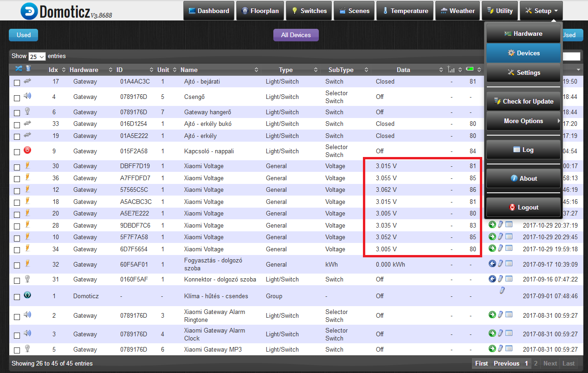Click red power icon of Kapcsoló - nappali
The width and height of the screenshot is (588, 373).
click(x=27, y=151)
